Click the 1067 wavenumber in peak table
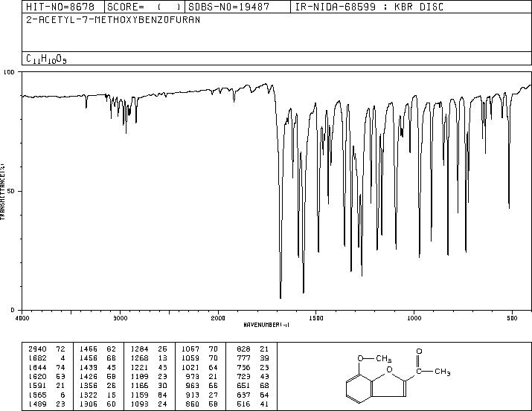 (190, 349)
